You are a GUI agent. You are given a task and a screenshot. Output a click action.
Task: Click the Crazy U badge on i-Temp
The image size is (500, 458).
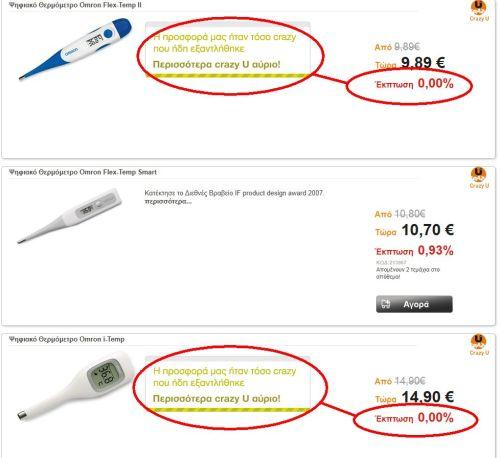(x=479, y=345)
